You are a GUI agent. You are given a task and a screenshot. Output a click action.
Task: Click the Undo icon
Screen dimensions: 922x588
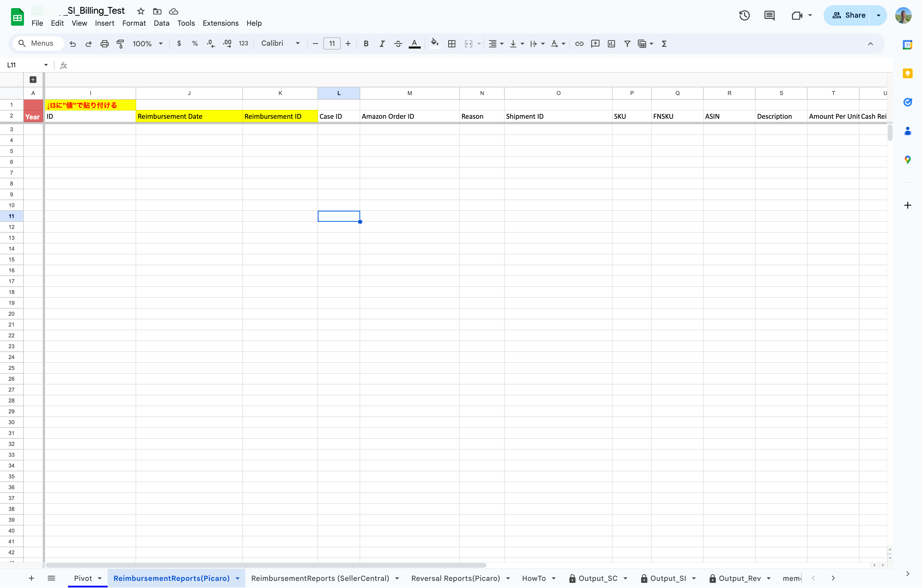click(x=73, y=44)
